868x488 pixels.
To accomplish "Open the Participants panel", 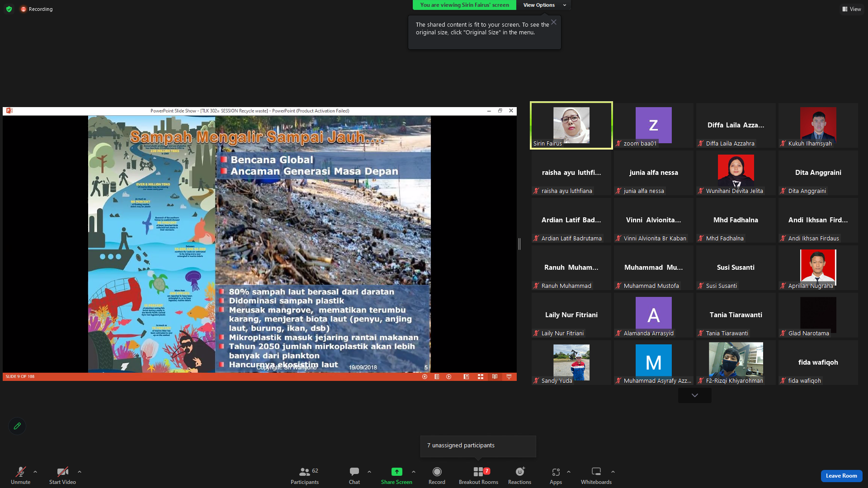I will 305,475.
